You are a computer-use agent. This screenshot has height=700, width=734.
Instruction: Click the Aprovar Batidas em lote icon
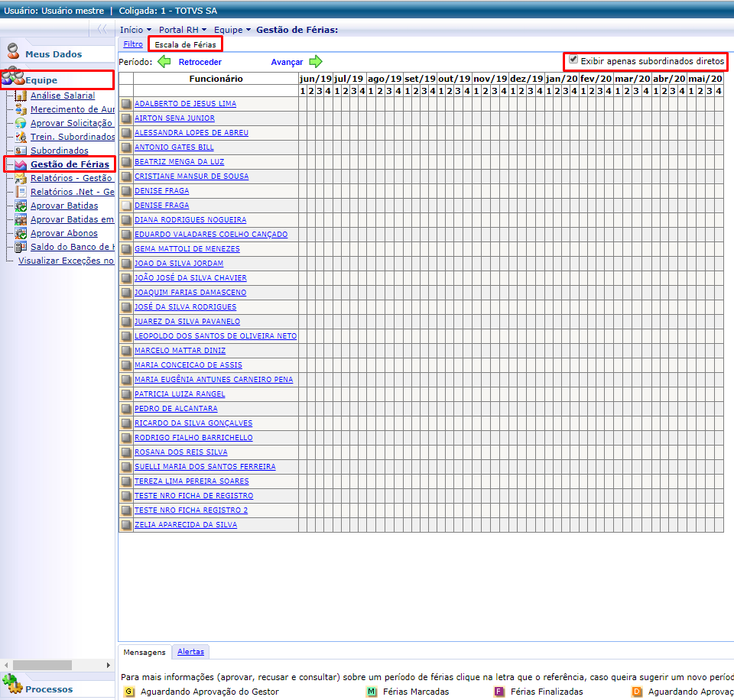(21, 219)
